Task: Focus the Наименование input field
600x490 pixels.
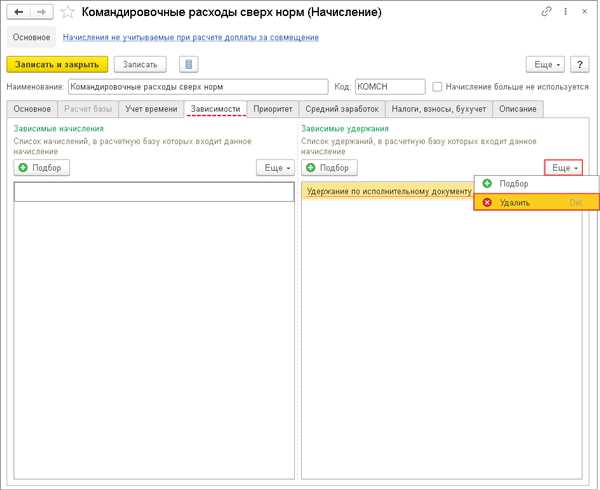Action: [x=198, y=87]
